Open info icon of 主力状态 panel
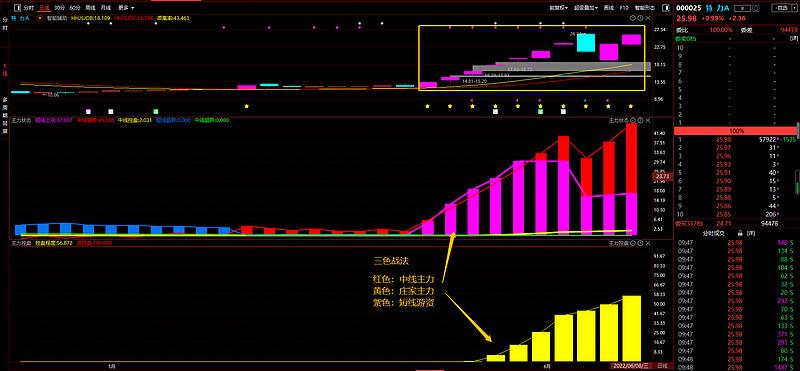800x371 pixels. tap(640, 120)
